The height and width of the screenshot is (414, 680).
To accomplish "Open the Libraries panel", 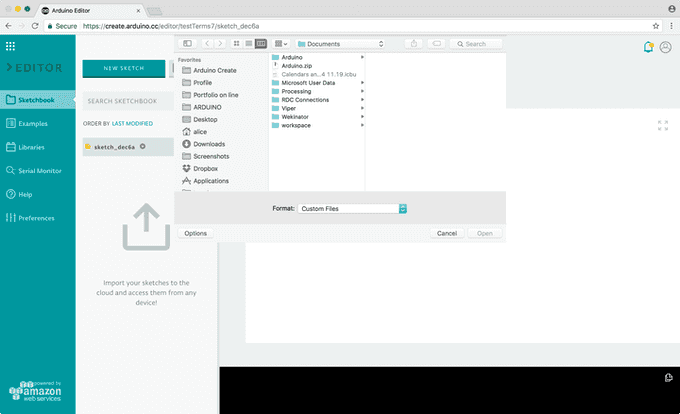I will tap(32, 147).
